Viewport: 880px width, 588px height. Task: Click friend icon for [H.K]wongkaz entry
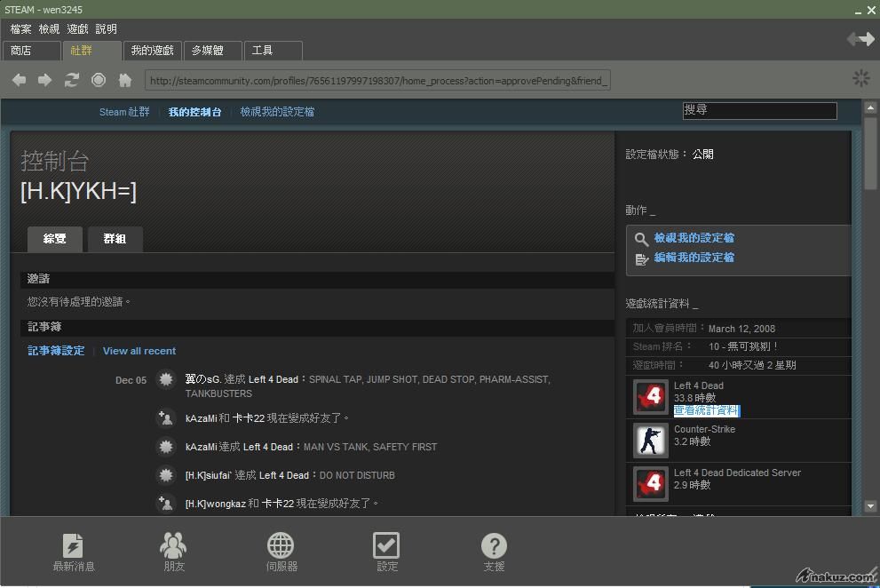pyautogui.click(x=165, y=504)
